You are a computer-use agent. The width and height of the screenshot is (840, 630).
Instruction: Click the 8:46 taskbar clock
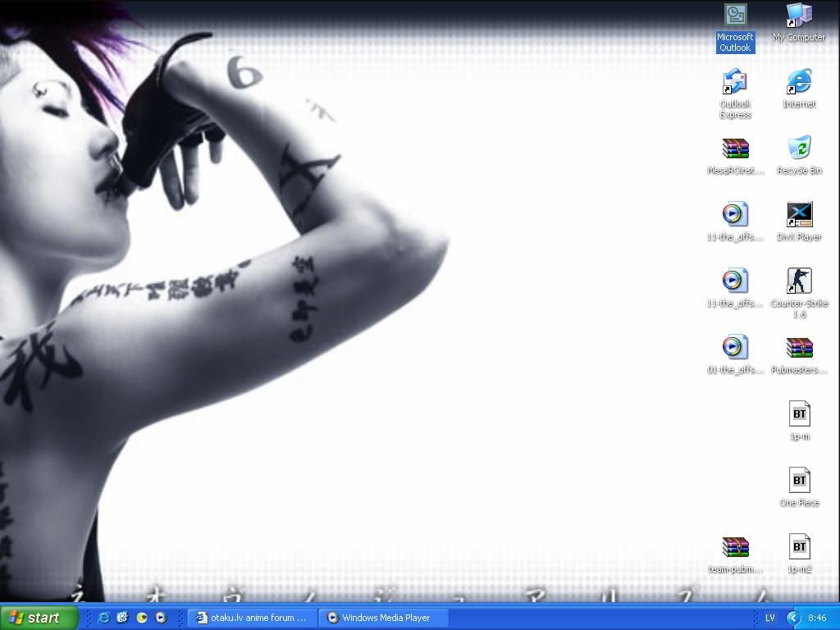pos(817,618)
